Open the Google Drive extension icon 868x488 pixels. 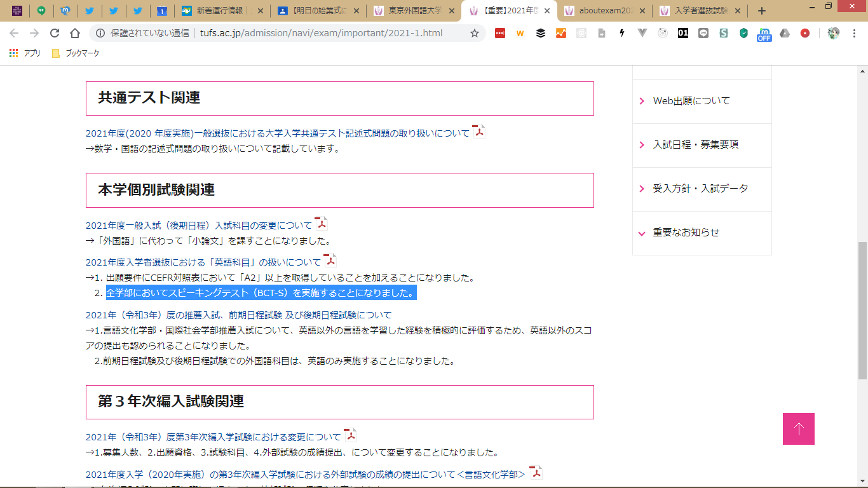pos(785,34)
